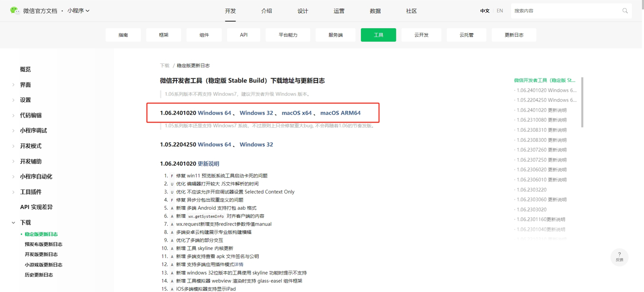Expand the 界面 sidebar section
Image resolution: width=644 pixels, height=292 pixels.
coord(13,85)
